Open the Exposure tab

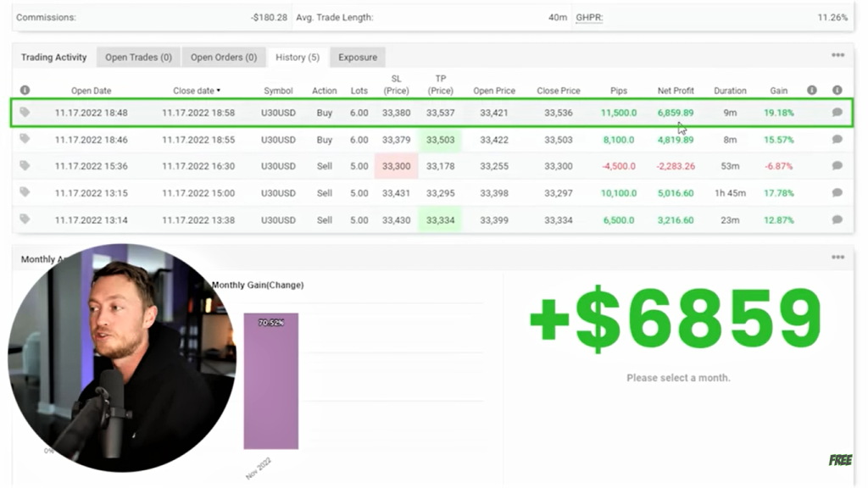[357, 58]
